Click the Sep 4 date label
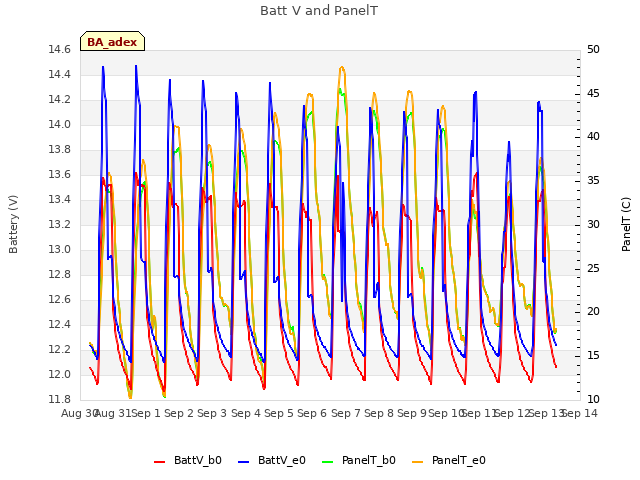Screen dimensions: 640x480 pyautogui.click(x=246, y=413)
